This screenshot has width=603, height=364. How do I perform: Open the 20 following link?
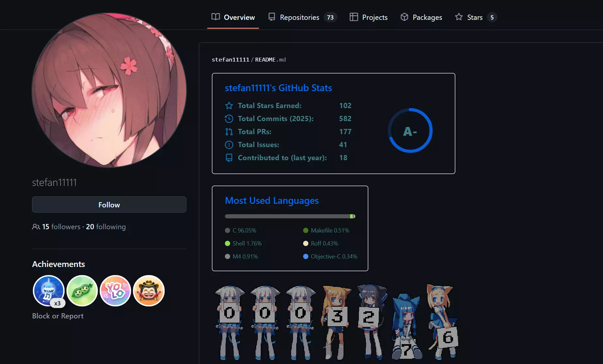tap(106, 227)
